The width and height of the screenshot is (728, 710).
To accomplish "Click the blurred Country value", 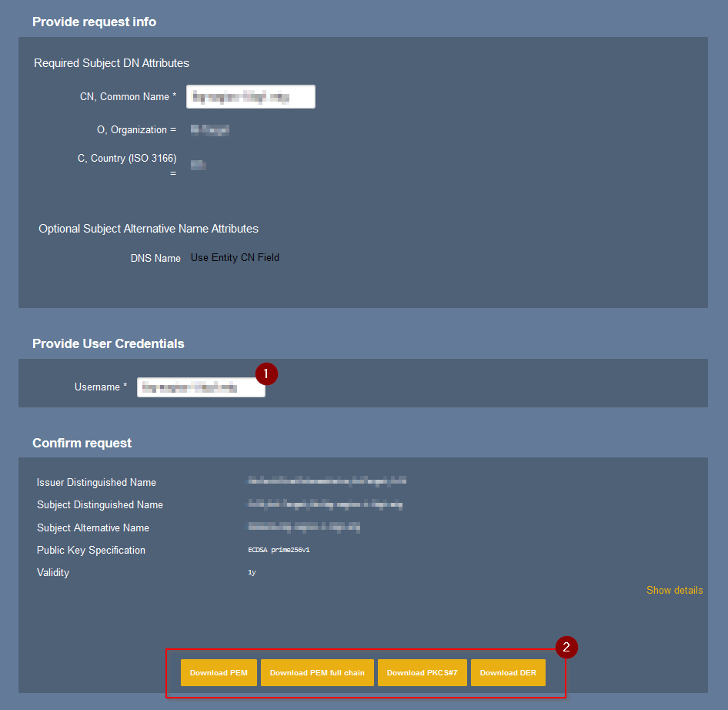I will pos(199,165).
